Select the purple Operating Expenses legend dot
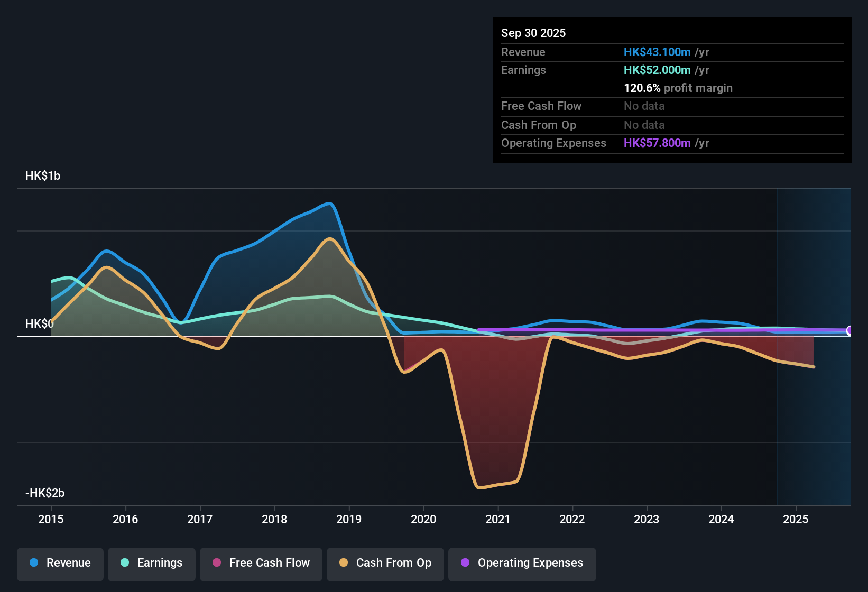Screen dimensions: 868x592 [x=465, y=563]
